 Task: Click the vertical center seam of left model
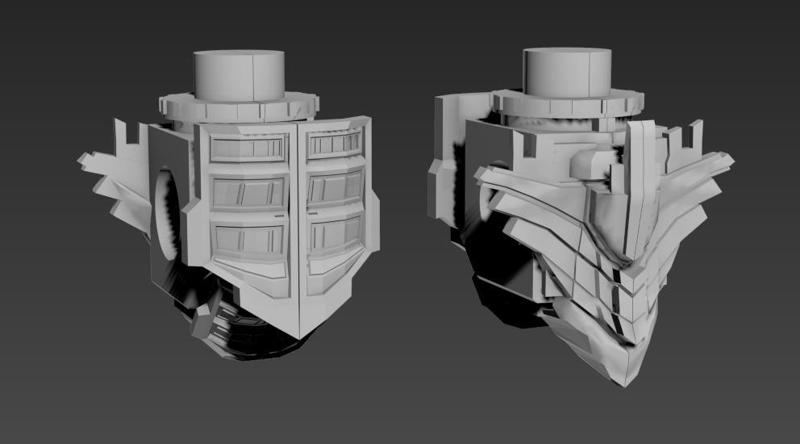[297, 230]
